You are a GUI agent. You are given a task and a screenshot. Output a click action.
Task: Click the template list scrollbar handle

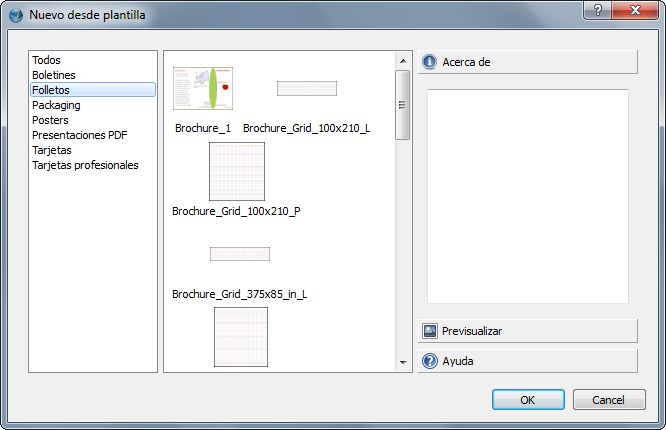[x=403, y=105]
